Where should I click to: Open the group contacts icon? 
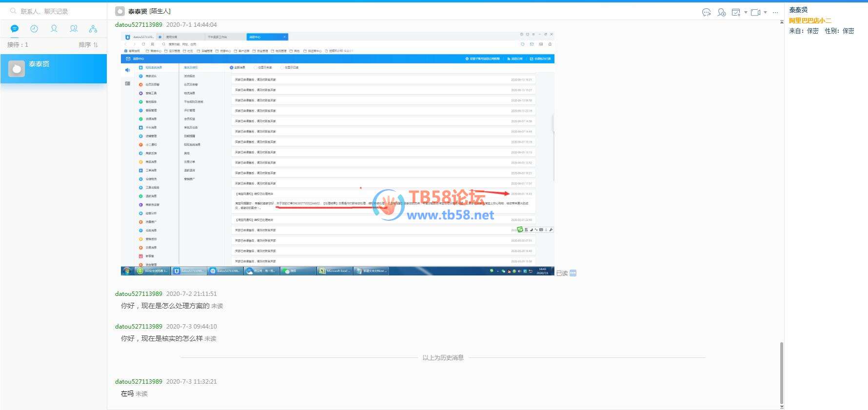coord(74,29)
